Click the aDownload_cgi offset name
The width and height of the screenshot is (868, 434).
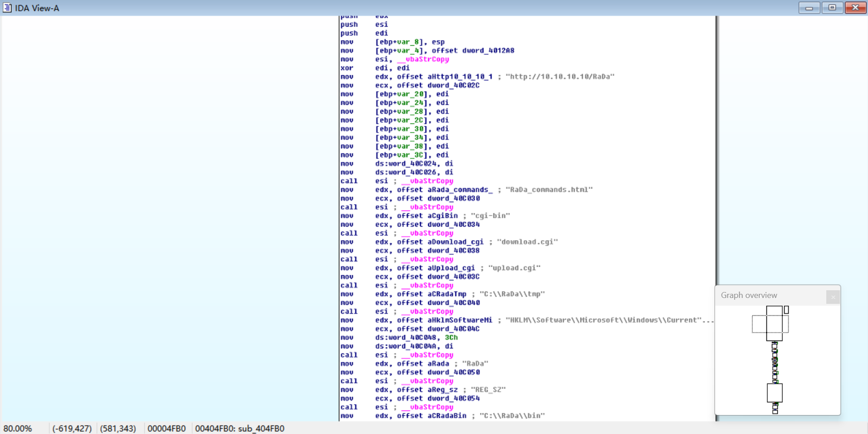pyautogui.click(x=455, y=242)
